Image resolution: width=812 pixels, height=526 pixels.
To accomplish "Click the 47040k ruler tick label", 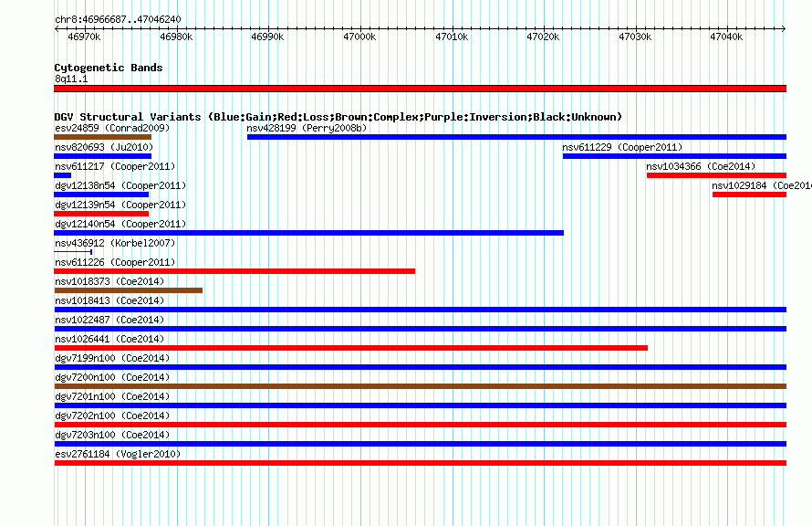I will 726,37.
